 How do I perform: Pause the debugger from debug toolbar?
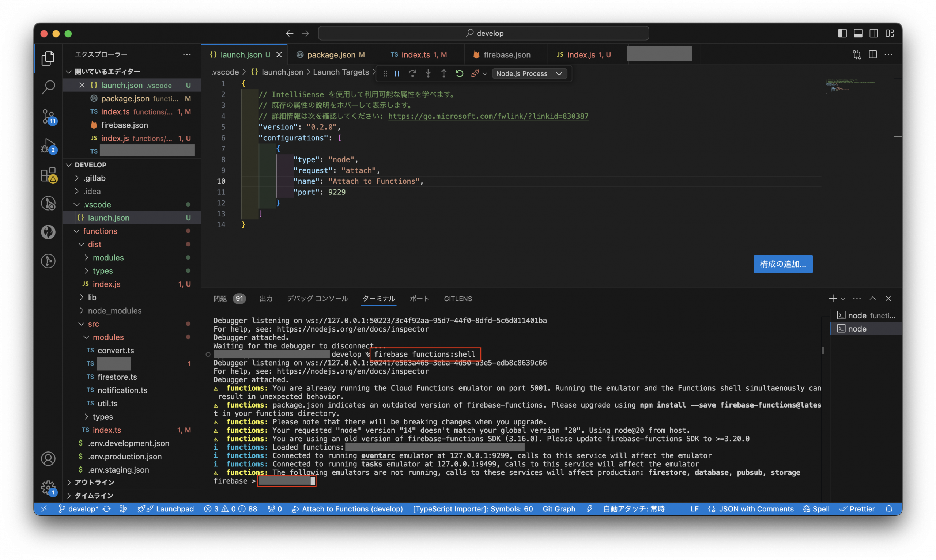click(x=397, y=73)
